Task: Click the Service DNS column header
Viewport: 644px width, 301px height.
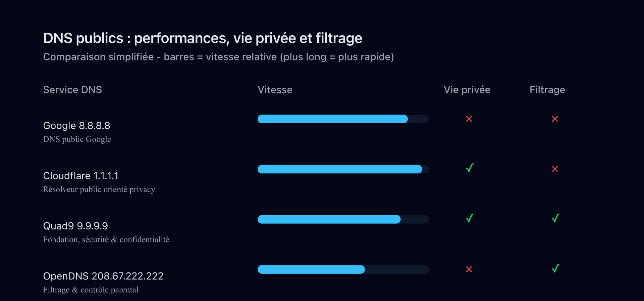Action: tap(72, 90)
